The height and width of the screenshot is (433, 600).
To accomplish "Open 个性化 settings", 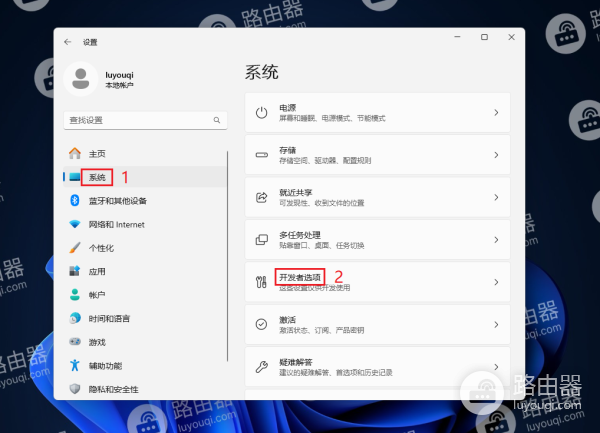I will click(x=145, y=247).
